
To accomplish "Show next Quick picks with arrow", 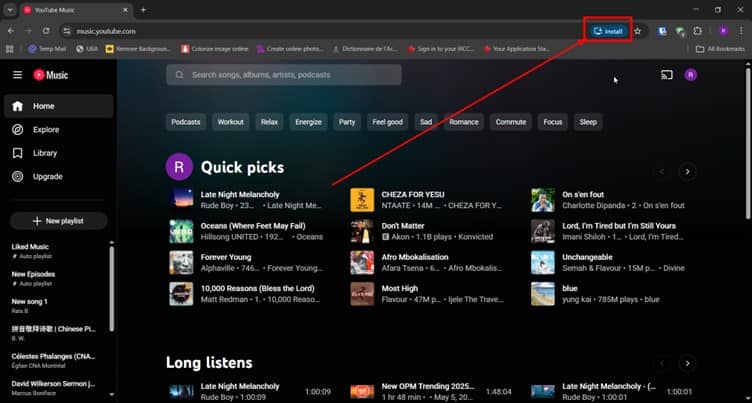I will tap(687, 172).
